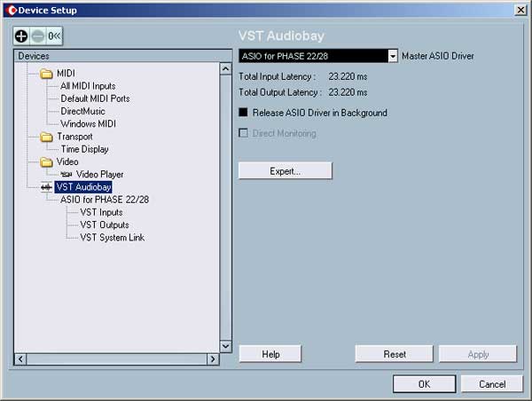Viewport: 532px width, 401px height.
Task: Select VST Inputs in device tree
Action: tap(101, 212)
